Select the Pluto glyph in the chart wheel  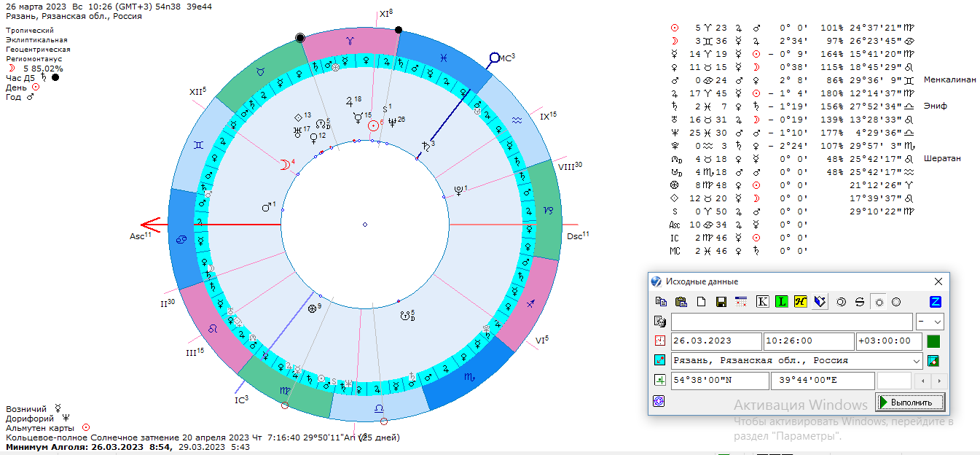point(458,191)
